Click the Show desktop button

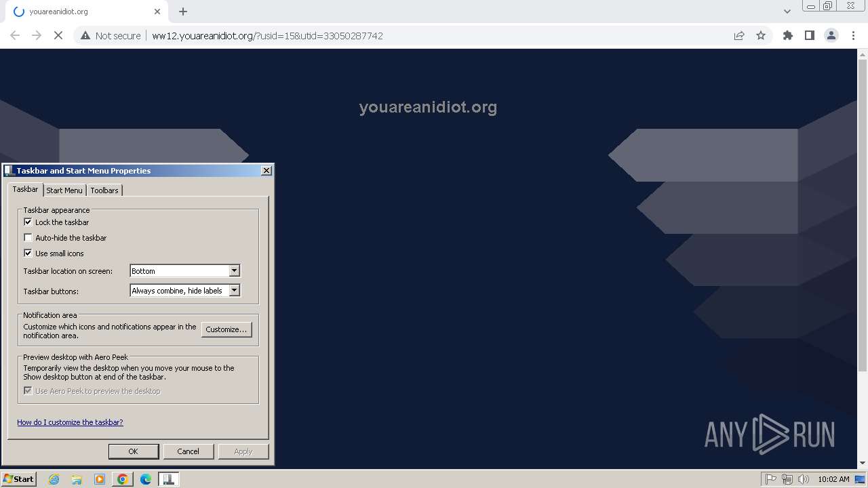[861, 479]
